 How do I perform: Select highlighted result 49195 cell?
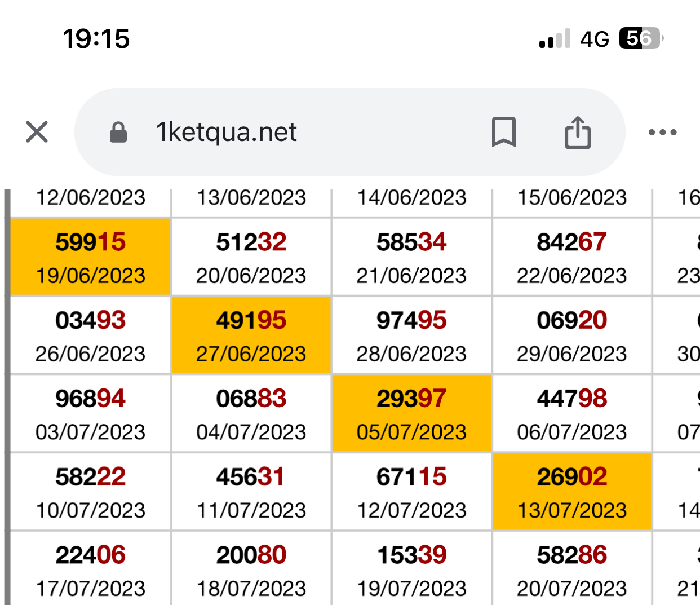(251, 335)
